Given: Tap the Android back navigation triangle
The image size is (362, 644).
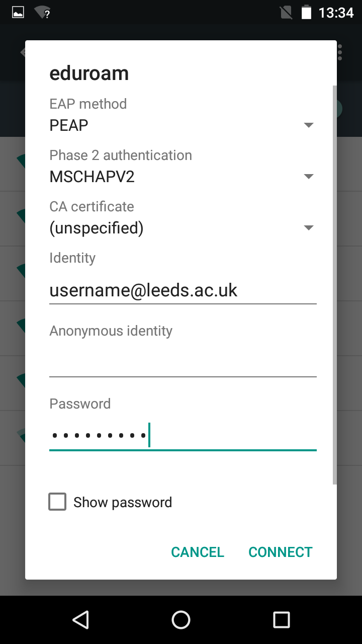Looking at the screenshot, I should (81, 619).
